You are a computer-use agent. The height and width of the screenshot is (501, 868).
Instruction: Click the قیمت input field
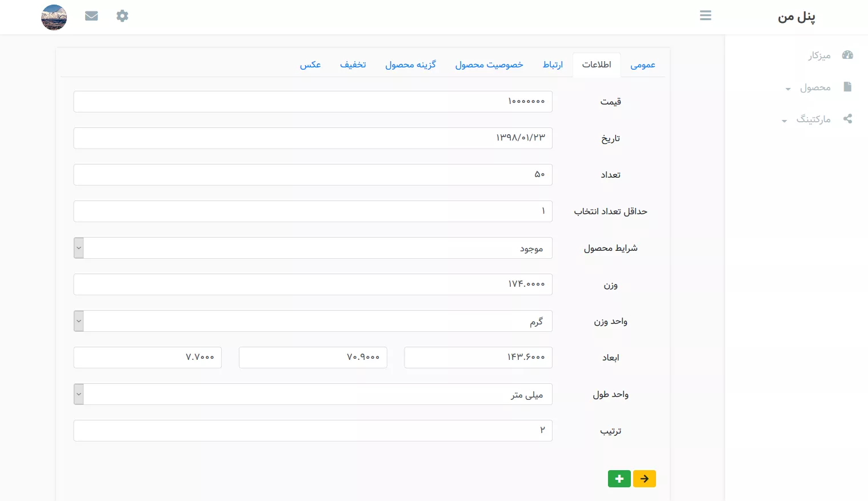[x=313, y=102]
